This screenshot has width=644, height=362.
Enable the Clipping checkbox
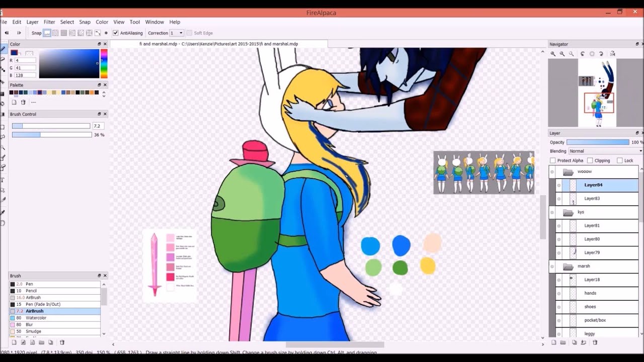tap(590, 160)
